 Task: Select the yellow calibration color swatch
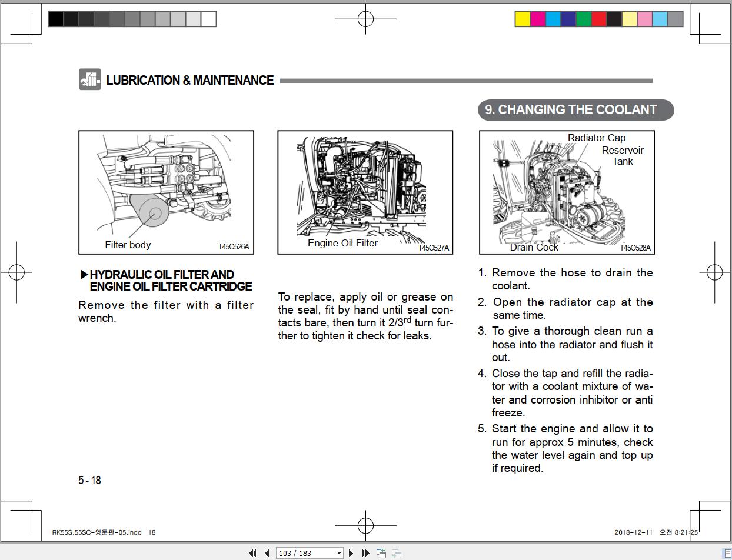tap(521, 18)
